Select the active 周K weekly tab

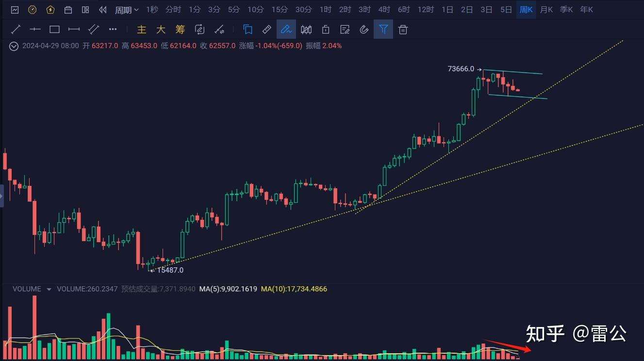tap(526, 10)
